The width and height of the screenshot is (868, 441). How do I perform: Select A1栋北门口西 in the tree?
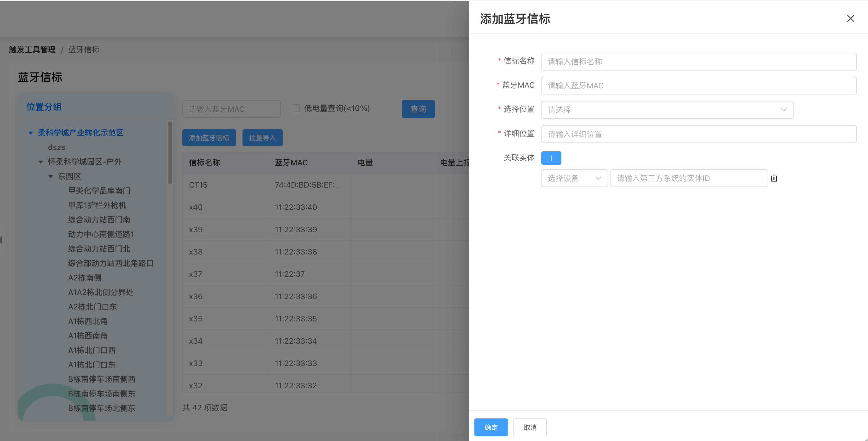point(92,350)
